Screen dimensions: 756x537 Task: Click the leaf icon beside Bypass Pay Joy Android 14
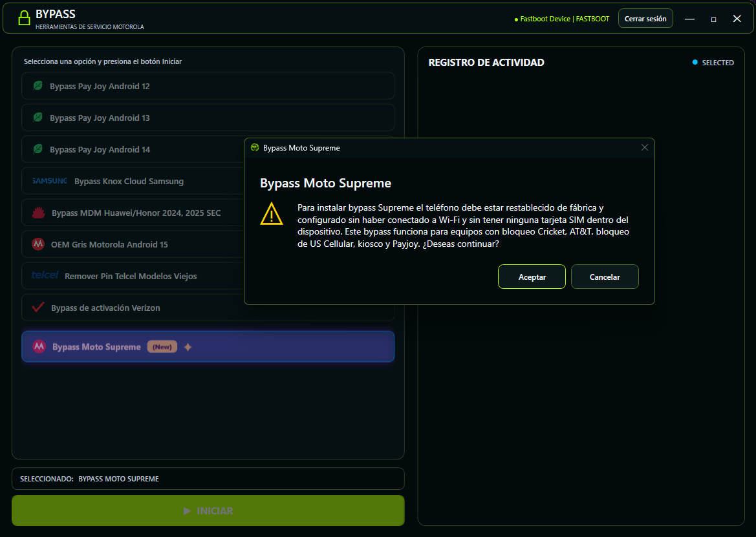coord(38,149)
